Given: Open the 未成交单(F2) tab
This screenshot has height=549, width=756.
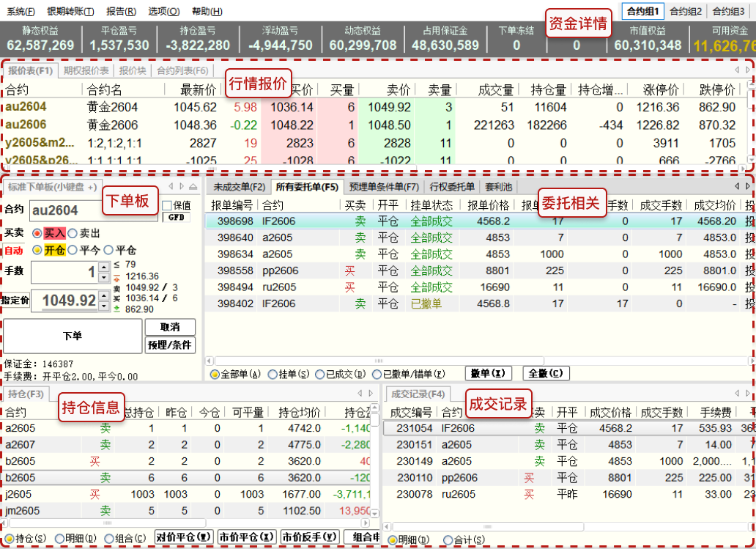Looking at the screenshot, I should click(x=239, y=187).
